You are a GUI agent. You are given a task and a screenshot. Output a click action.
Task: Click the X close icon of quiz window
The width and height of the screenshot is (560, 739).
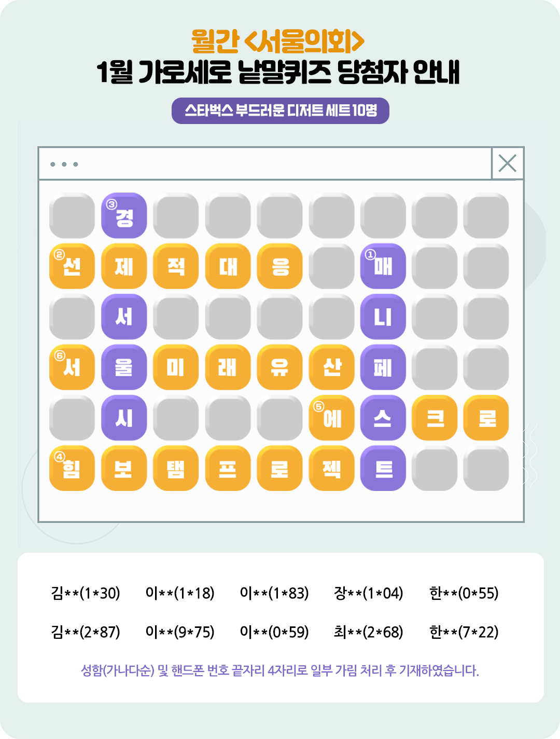[x=507, y=163]
